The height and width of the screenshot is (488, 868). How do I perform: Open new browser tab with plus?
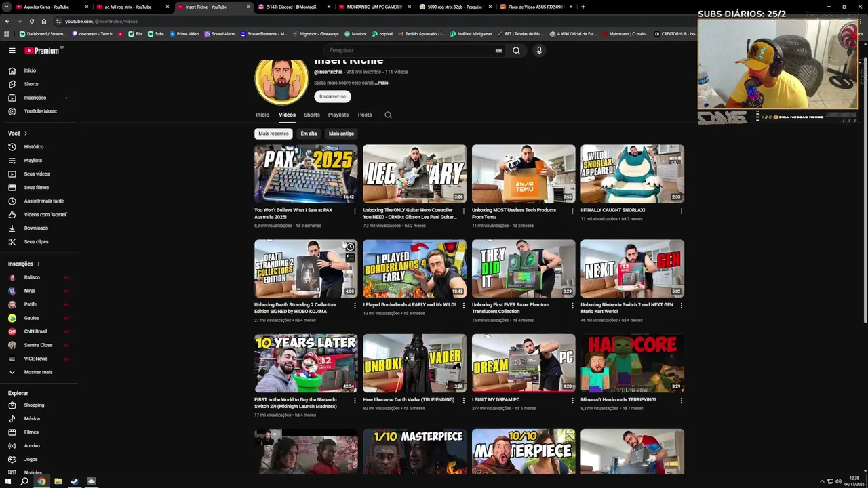pos(583,7)
